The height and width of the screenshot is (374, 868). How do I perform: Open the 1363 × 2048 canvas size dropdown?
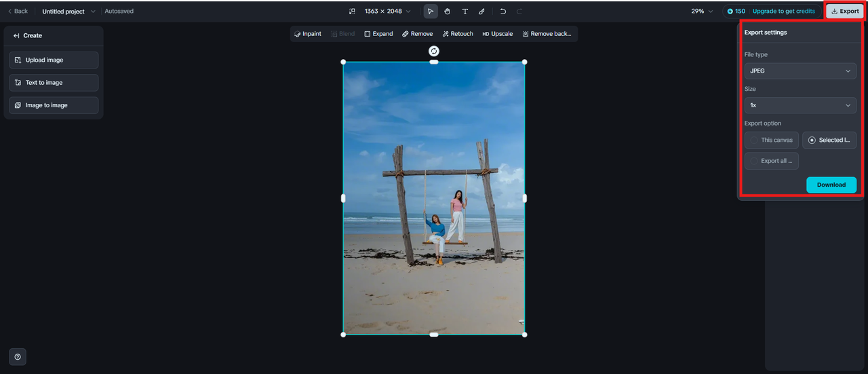(387, 12)
